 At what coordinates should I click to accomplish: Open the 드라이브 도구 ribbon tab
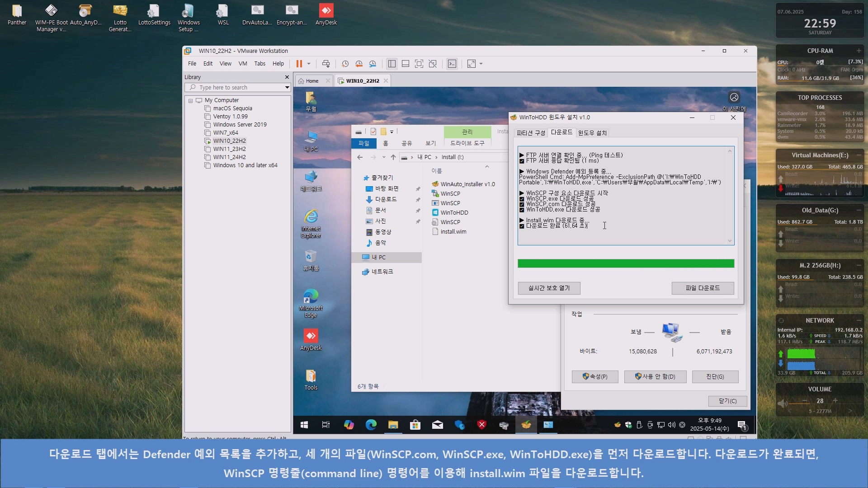pyautogui.click(x=467, y=143)
